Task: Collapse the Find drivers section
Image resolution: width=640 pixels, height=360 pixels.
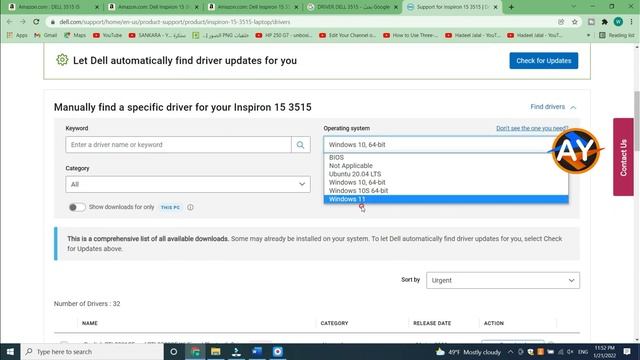Action: 553,107
